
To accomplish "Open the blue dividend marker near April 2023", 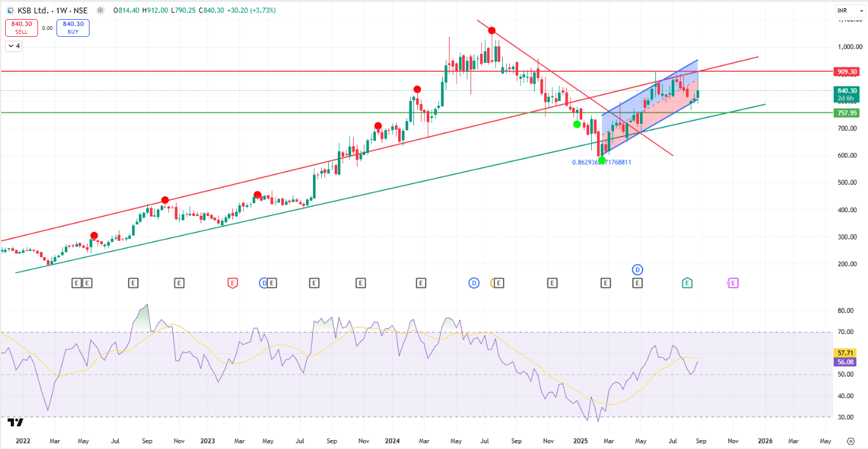I will tap(264, 283).
